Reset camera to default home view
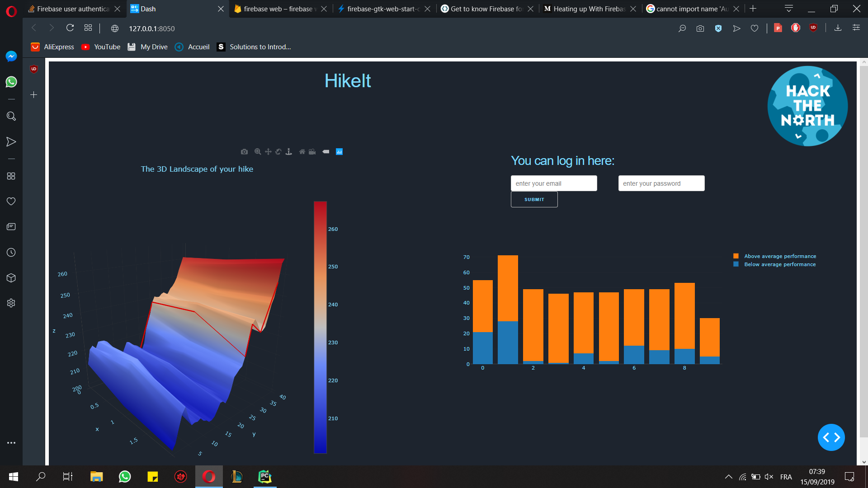Screen dimensions: 868x488 pos(302,152)
